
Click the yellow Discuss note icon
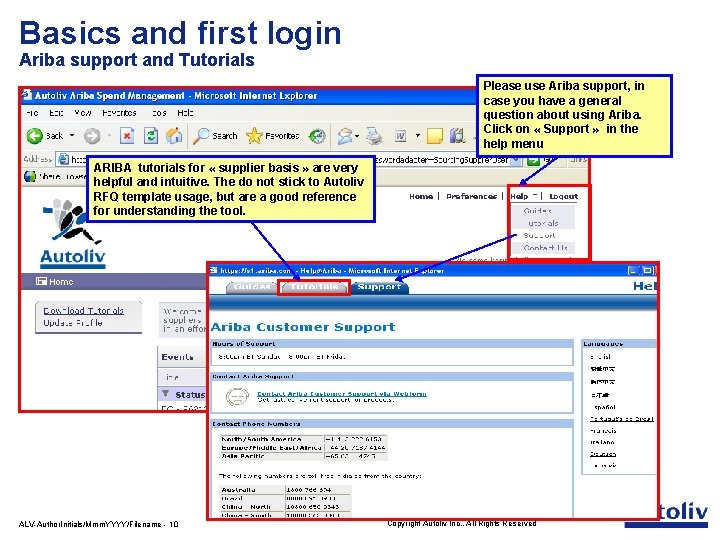click(x=435, y=135)
